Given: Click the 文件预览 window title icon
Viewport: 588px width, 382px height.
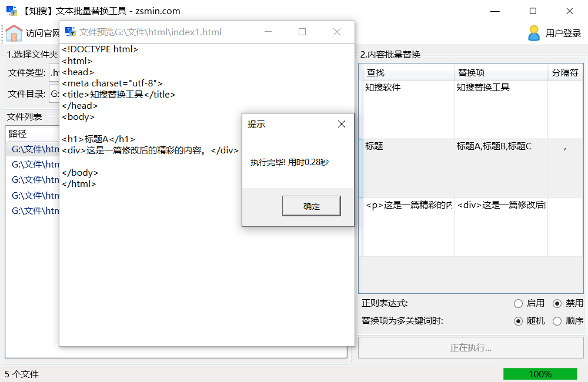Looking at the screenshot, I should point(71,32).
